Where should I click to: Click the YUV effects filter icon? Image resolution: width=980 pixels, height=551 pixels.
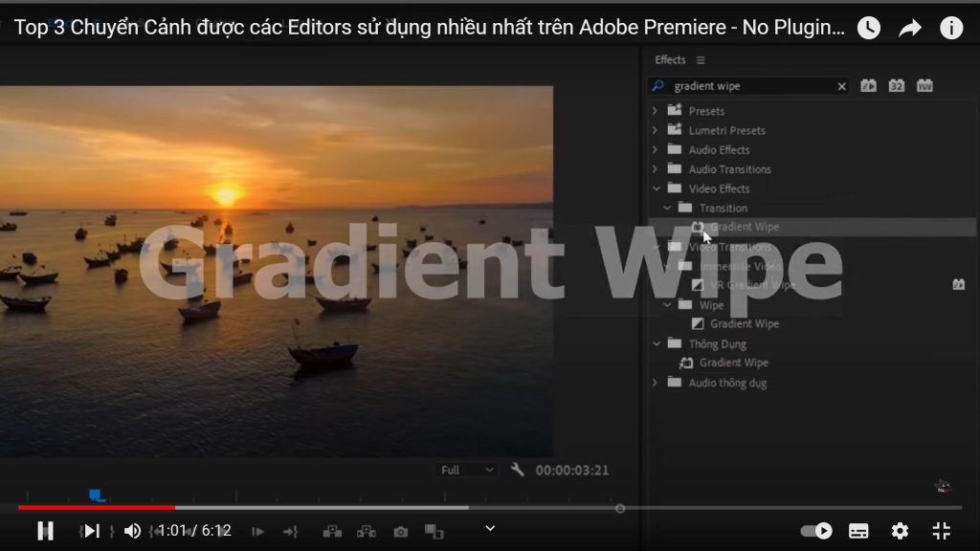coord(924,86)
